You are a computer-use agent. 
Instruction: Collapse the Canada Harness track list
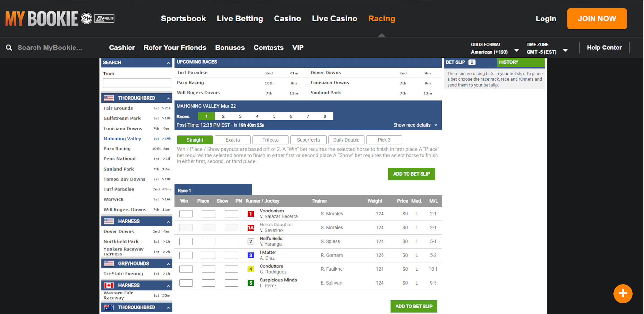pyautogui.click(x=168, y=286)
